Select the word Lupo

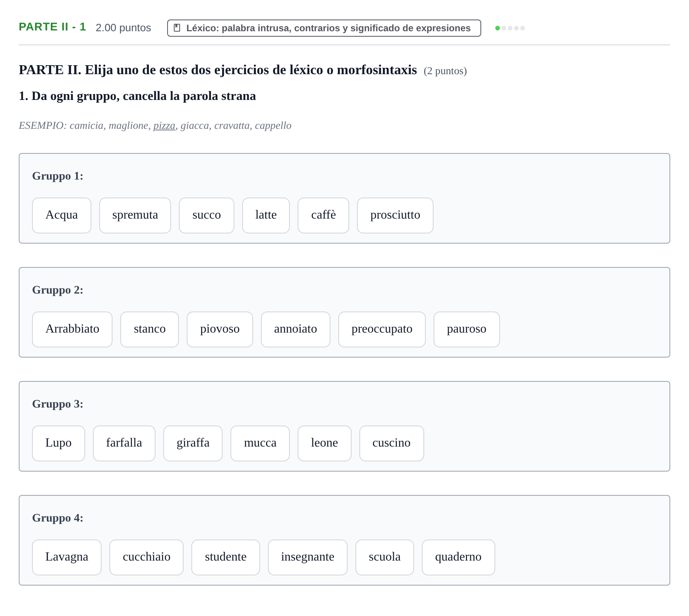pos(59,443)
